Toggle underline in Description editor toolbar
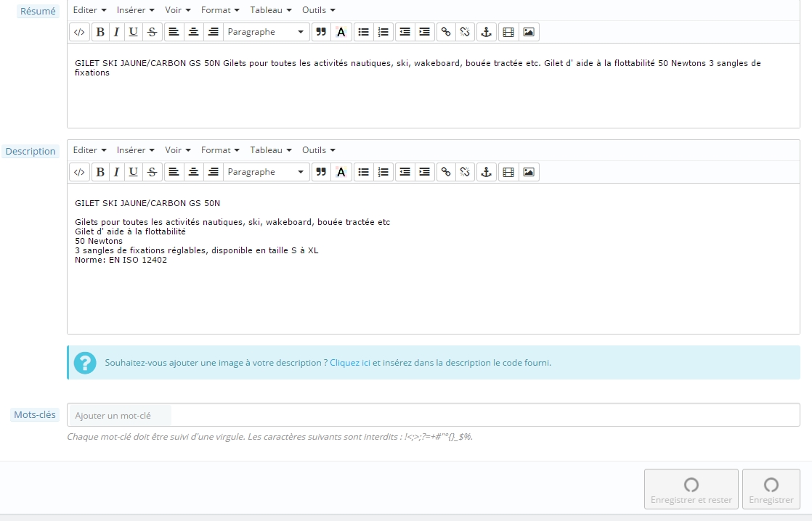812x521 pixels. [133, 172]
